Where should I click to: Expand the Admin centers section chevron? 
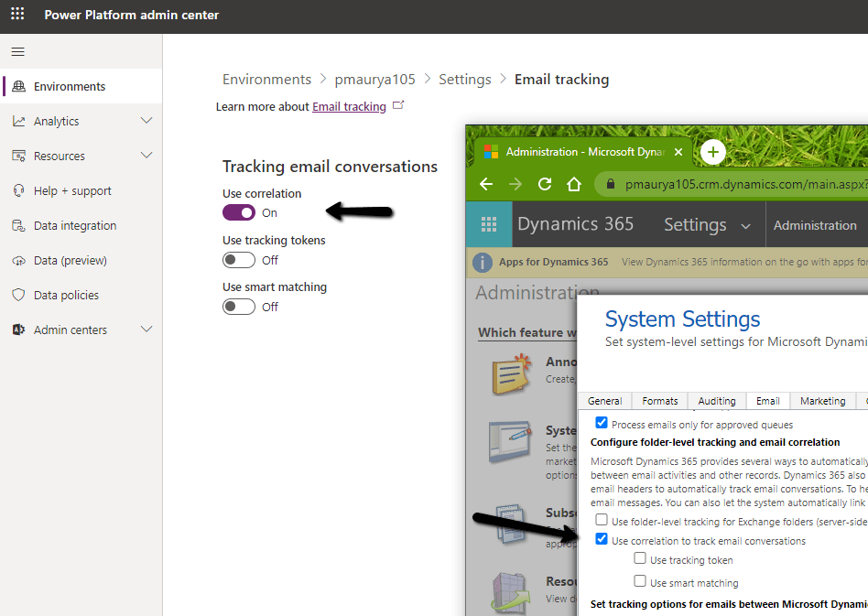point(146,330)
